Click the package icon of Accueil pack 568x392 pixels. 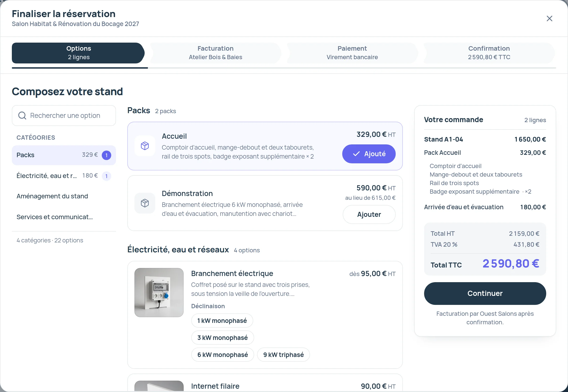click(145, 146)
